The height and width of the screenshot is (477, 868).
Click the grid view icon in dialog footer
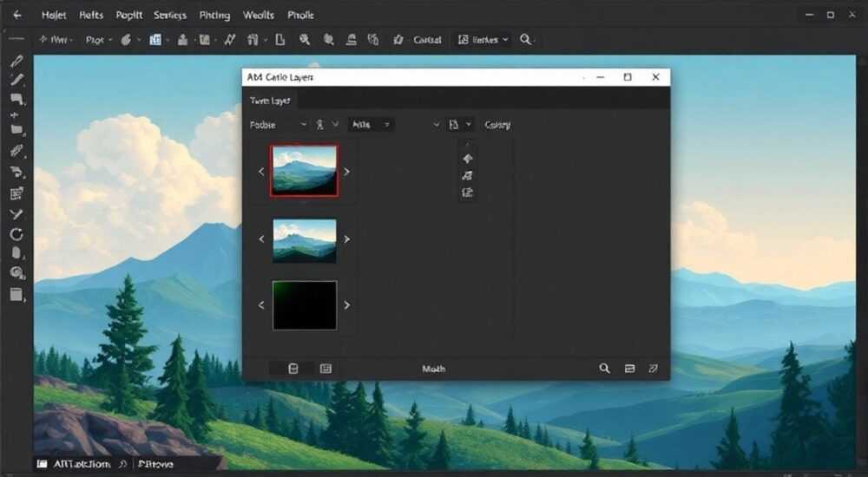coord(325,369)
